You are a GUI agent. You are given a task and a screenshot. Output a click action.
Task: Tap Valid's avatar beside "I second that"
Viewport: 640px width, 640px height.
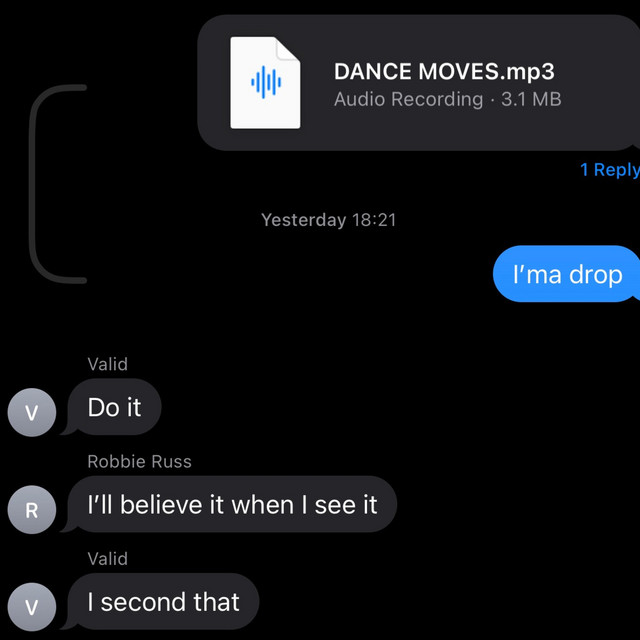(32, 607)
